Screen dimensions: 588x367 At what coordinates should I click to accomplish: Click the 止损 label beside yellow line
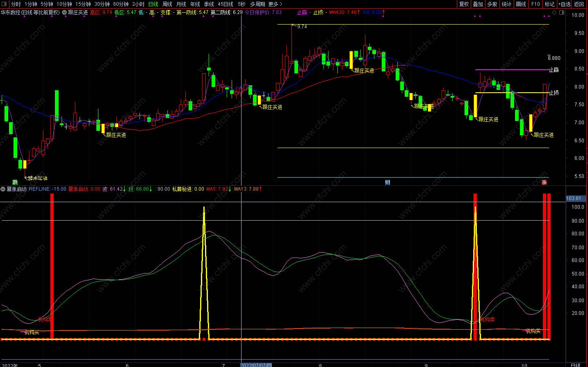click(x=554, y=93)
